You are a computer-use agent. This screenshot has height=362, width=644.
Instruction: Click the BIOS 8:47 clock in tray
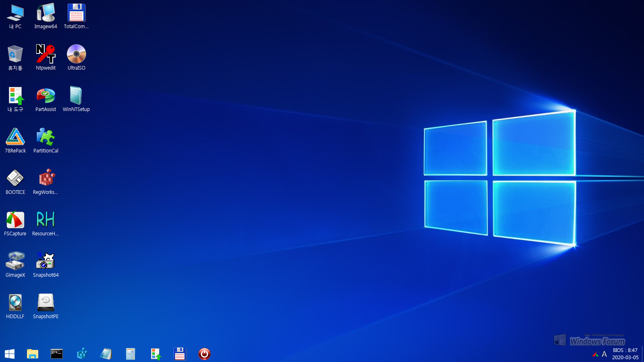click(625, 350)
